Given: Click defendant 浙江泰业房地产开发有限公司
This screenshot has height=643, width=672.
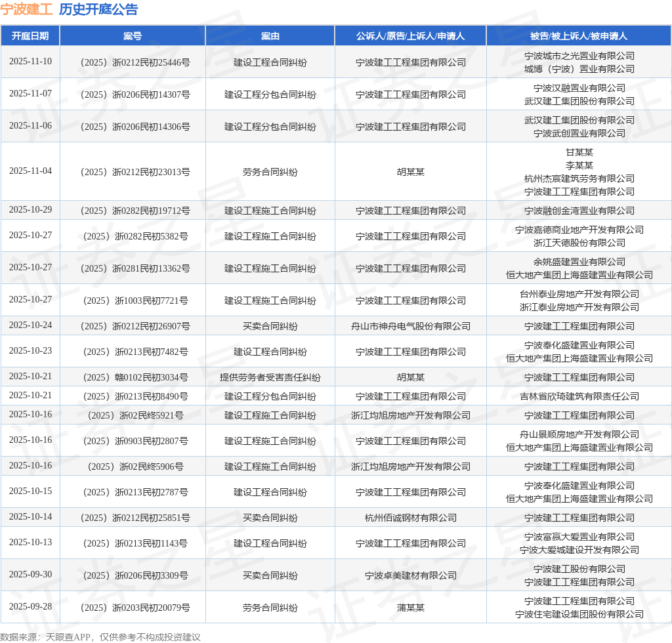Looking at the screenshot, I should click(579, 307).
